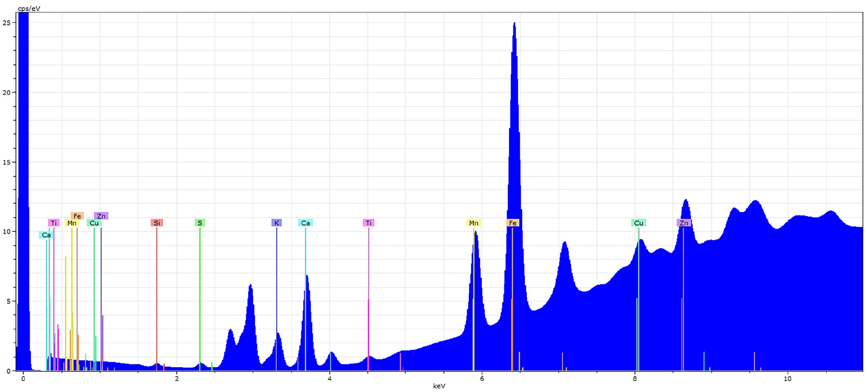Select the magenta Ti label between Ca and Mn
This screenshot has height=392, width=868.
(x=368, y=223)
